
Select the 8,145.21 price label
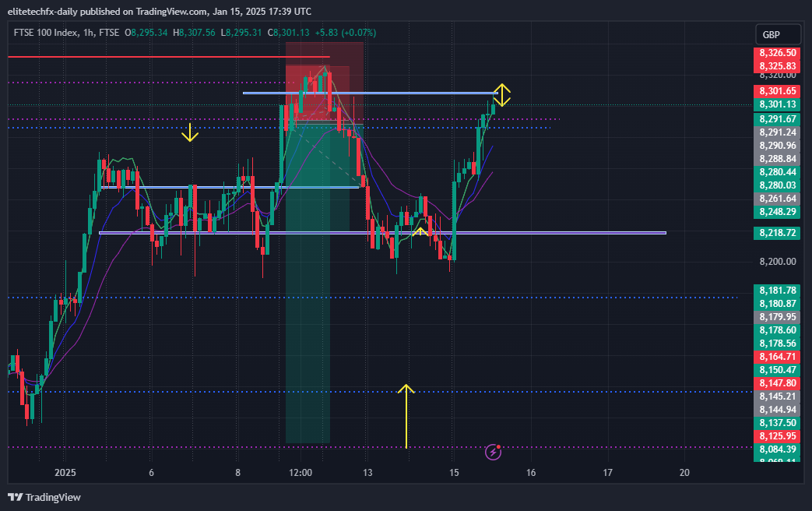777,396
